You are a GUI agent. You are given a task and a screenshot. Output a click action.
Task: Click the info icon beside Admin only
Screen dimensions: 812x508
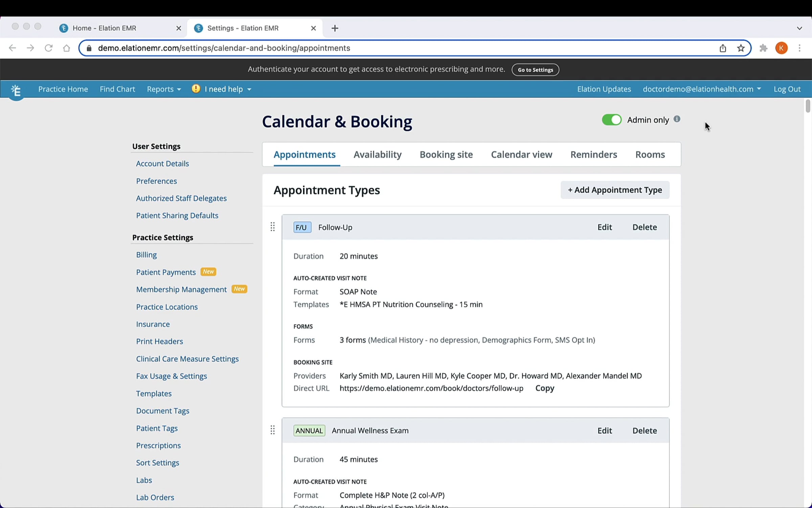click(x=677, y=119)
